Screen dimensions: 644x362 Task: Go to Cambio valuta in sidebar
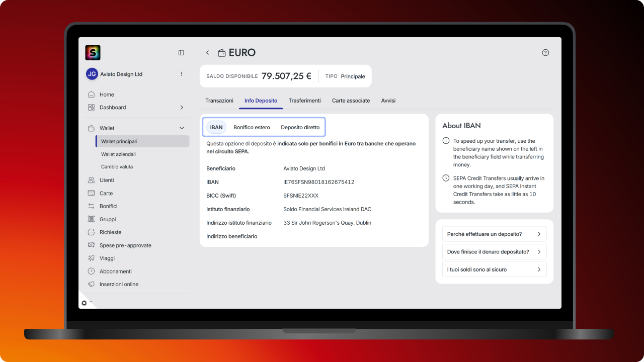point(117,166)
